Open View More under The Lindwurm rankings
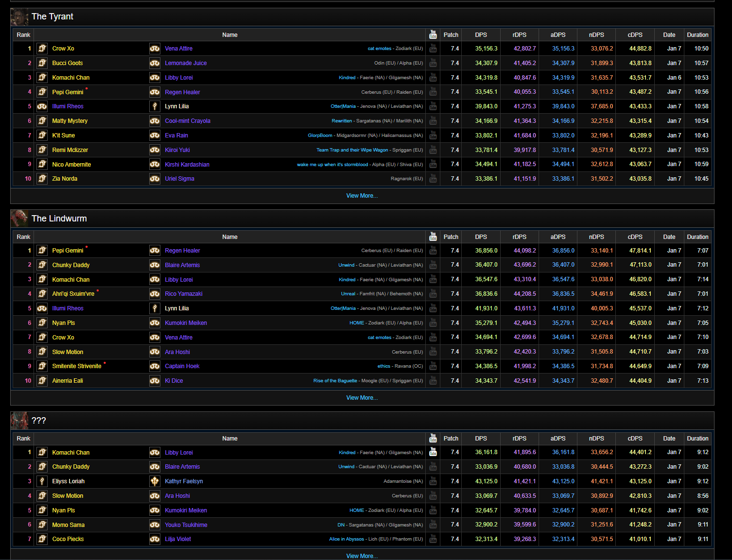 click(x=362, y=398)
